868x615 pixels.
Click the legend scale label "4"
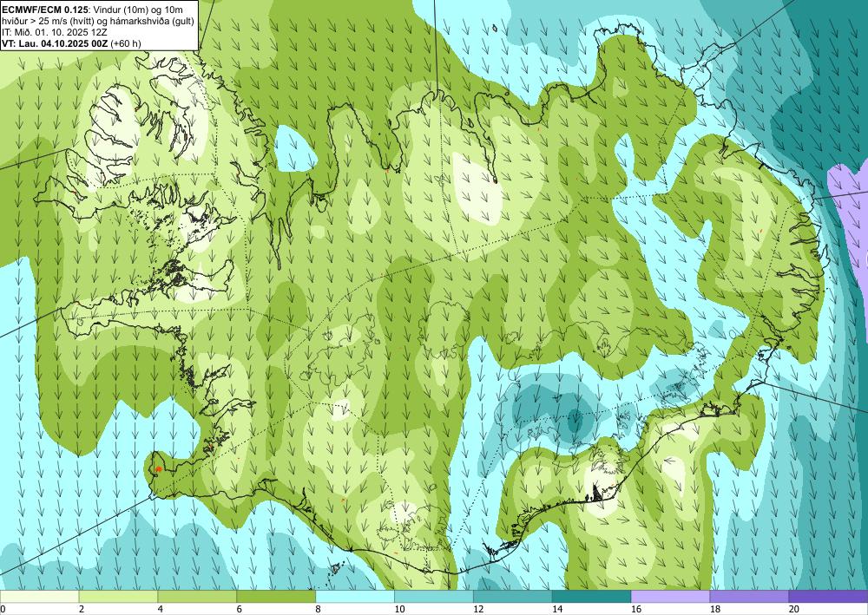point(160,610)
